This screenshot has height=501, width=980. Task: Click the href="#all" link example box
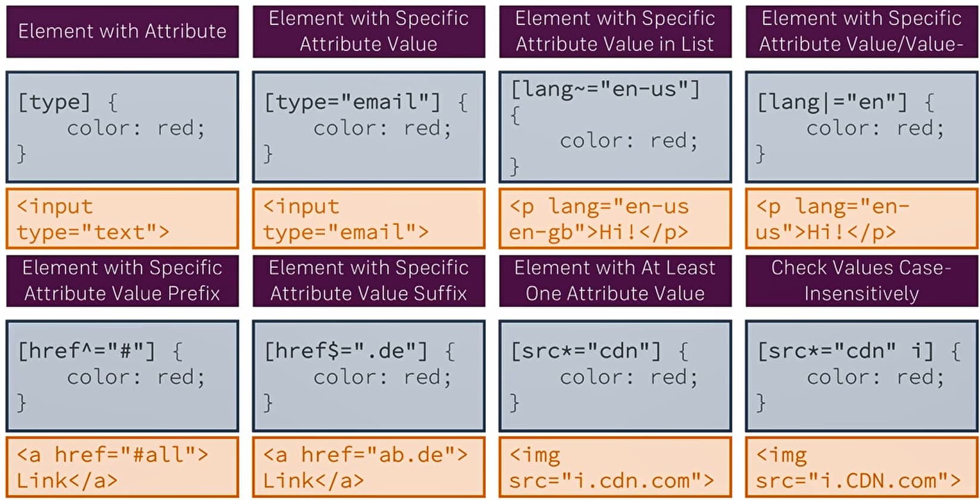pos(122,467)
